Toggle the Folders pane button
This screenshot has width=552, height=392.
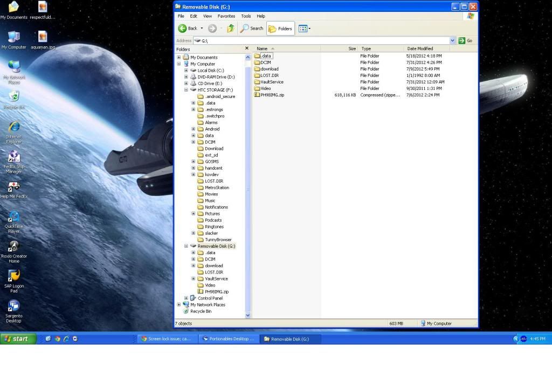point(281,29)
